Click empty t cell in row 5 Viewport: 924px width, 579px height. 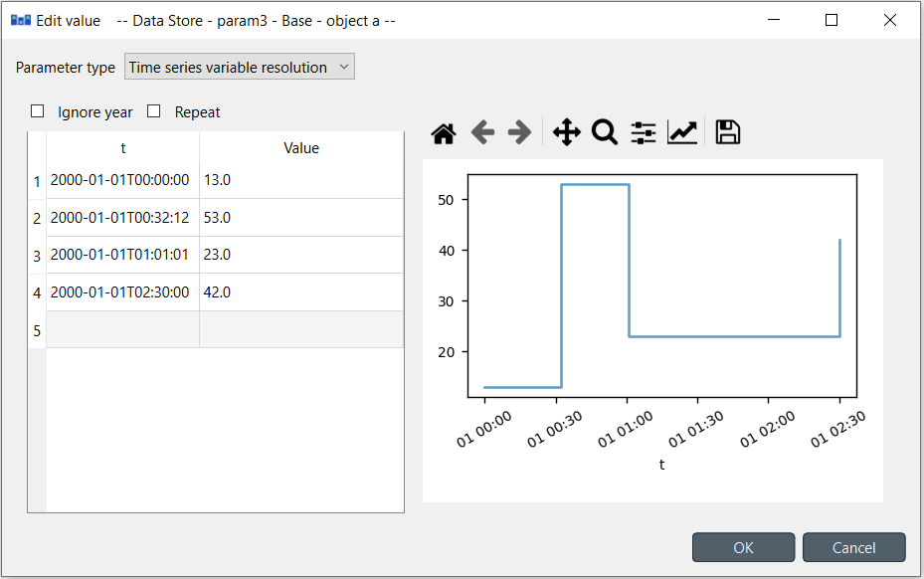(122, 329)
